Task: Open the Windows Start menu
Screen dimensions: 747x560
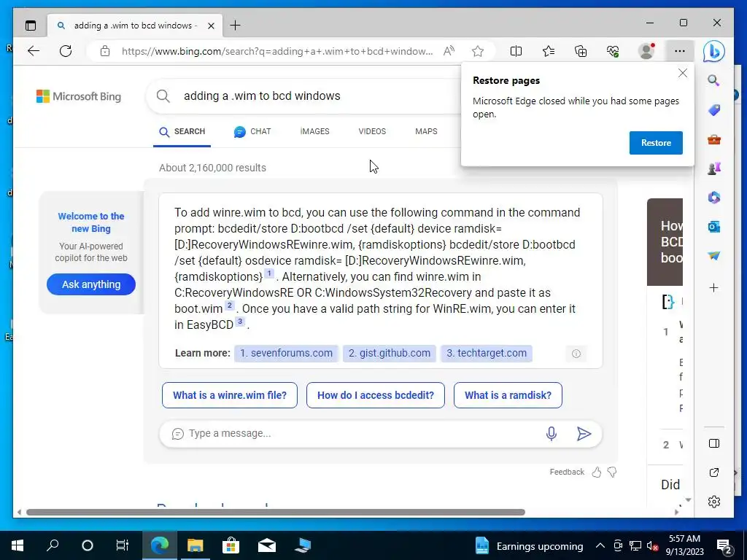Action: [18, 545]
